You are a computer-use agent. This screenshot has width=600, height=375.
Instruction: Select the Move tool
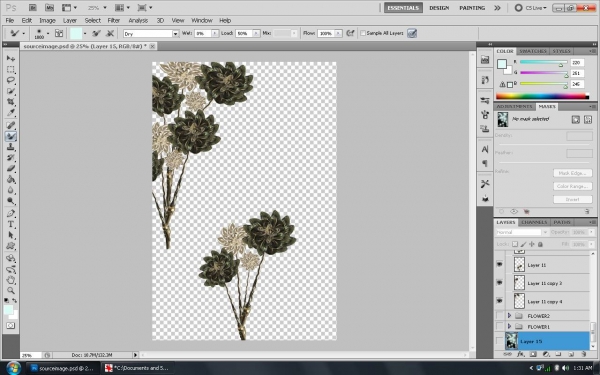pyautogui.click(x=11, y=58)
